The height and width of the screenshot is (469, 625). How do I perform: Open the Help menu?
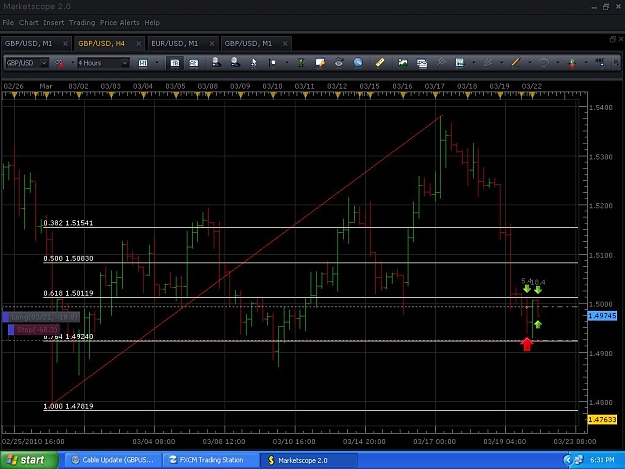pyautogui.click(x=152, y=23)
